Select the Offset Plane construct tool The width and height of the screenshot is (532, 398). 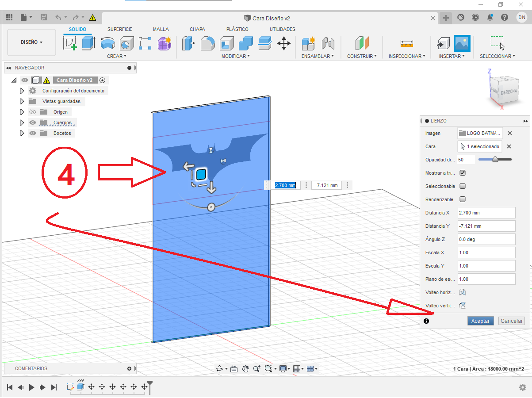(362, 44)
